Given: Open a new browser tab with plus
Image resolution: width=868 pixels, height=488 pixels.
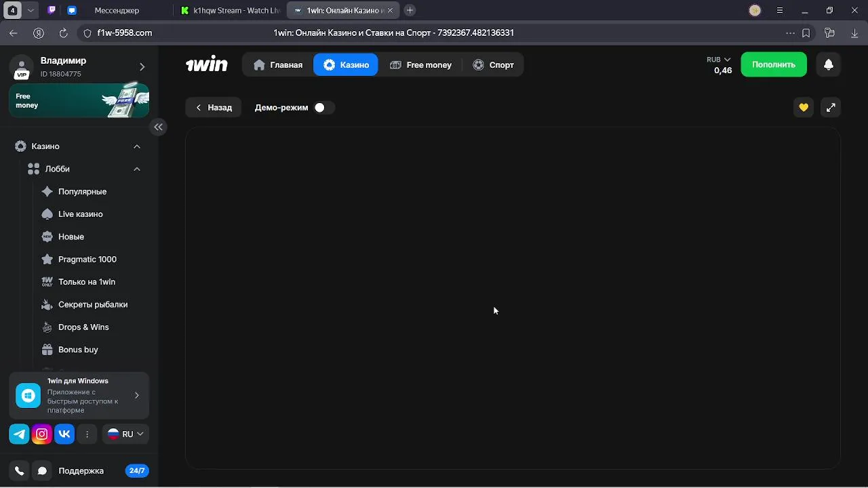Looking at the screenshot, I should (410, 10).
